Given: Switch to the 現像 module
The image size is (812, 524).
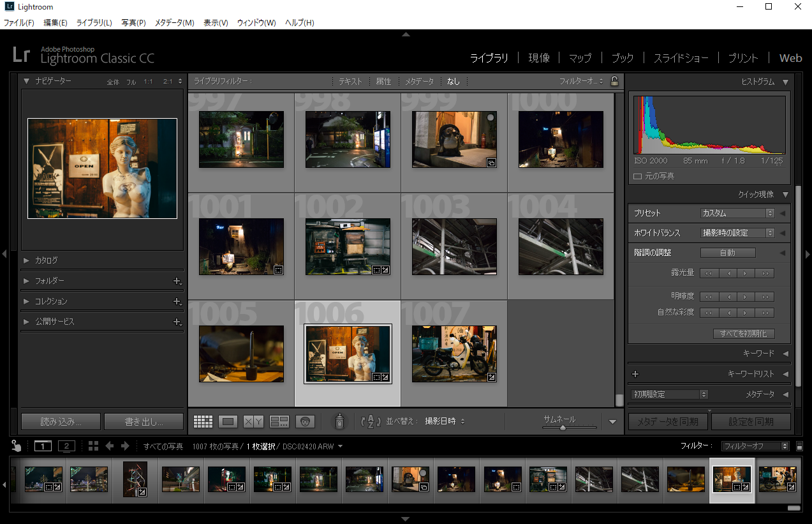Looking at the screenshot, I should click(x=539, y=58).
